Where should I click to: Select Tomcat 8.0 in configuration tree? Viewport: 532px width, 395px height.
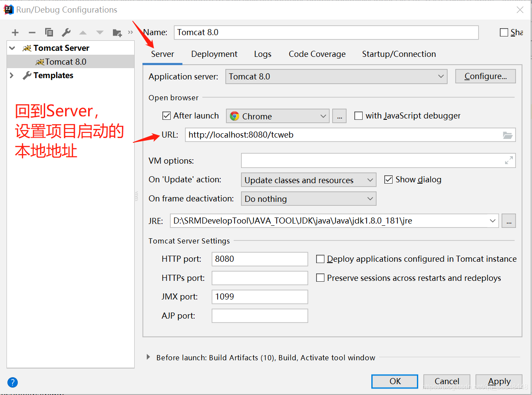click(70, 62)
